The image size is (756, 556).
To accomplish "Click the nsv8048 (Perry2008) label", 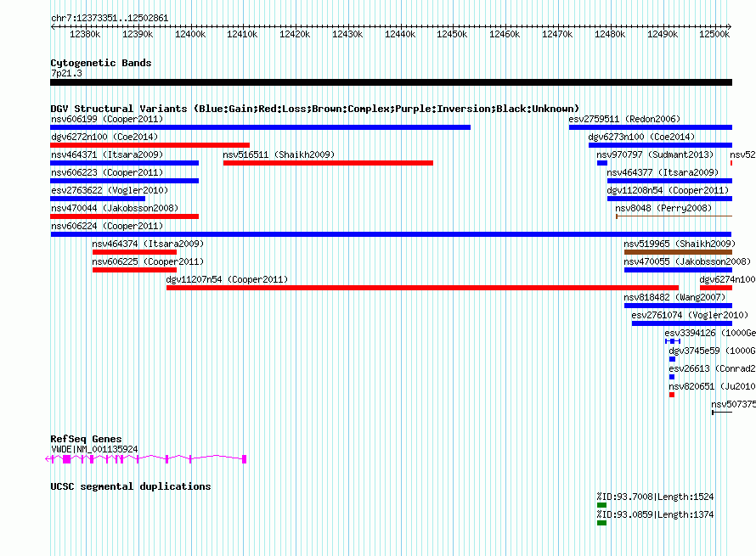I will [663, 208].
